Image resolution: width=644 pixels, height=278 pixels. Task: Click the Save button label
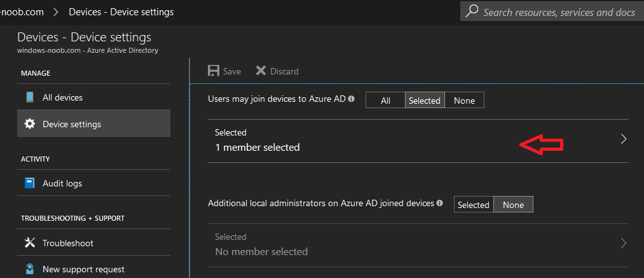coord(231,71)
